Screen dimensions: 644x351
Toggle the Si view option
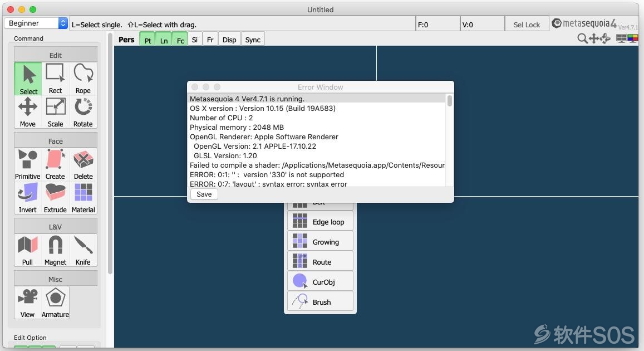[x=195, y=40]
